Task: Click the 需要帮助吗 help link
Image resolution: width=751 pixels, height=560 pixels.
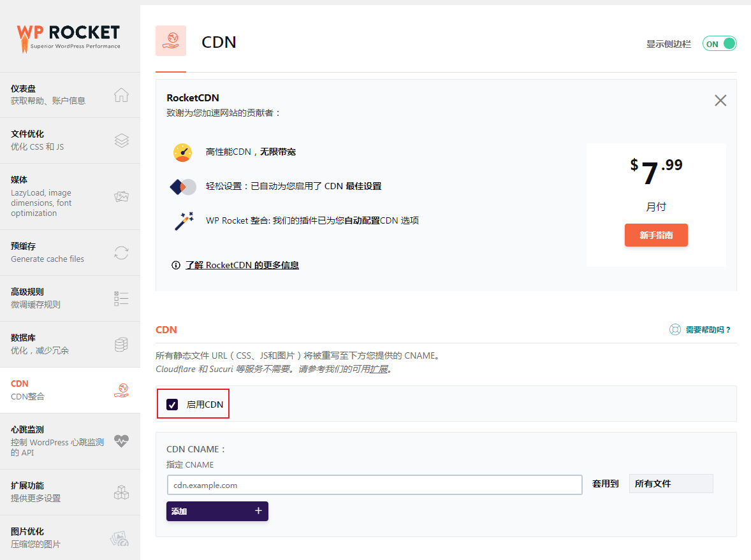Action: [x=707, y=329]
